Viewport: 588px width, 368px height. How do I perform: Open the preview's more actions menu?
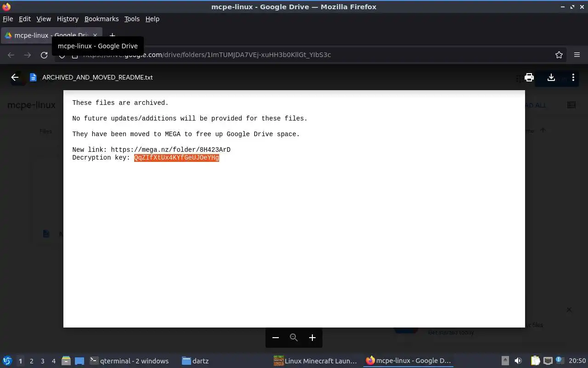click(x=573, y=77)
